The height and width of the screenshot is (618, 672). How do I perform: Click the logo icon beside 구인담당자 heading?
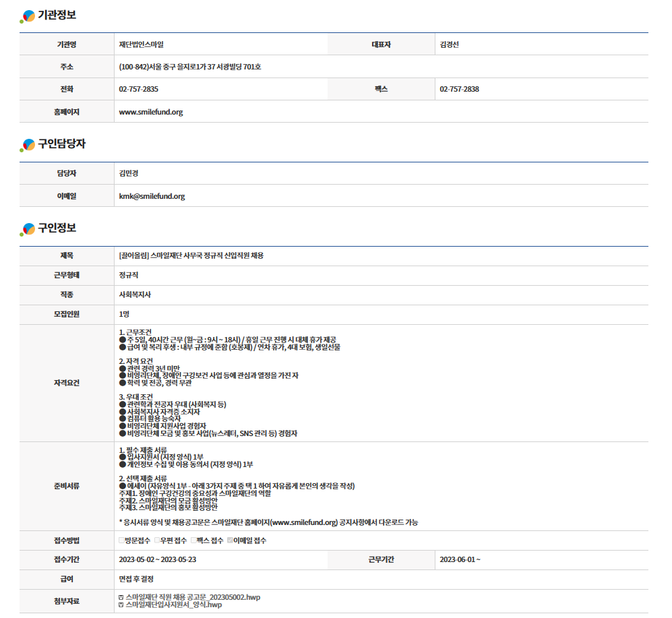(x=28, y=145)
